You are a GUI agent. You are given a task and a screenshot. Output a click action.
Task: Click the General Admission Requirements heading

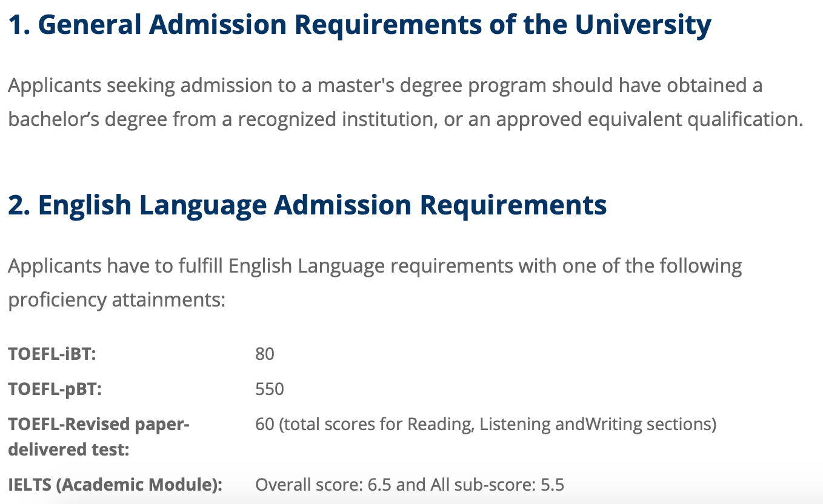359,25
